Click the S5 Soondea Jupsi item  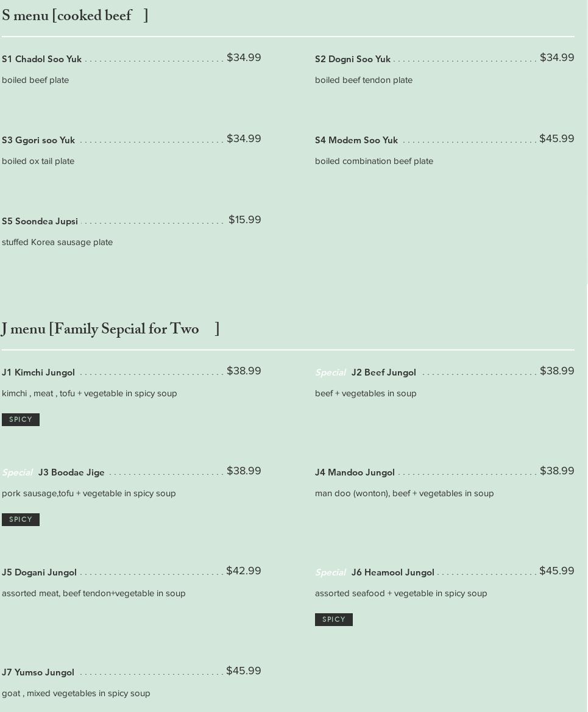coord(40,221)
